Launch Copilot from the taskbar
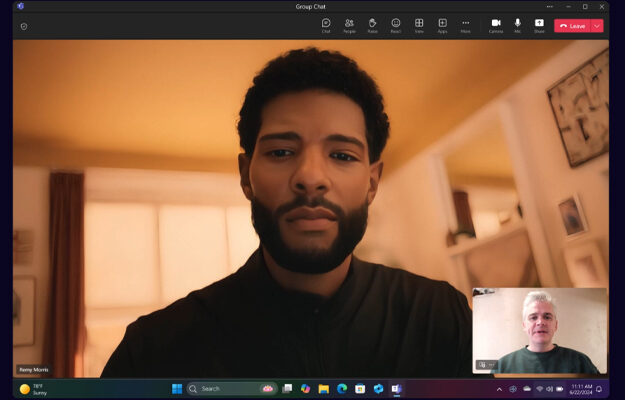The width and height of the screenshot is (625, 400). 305,388
